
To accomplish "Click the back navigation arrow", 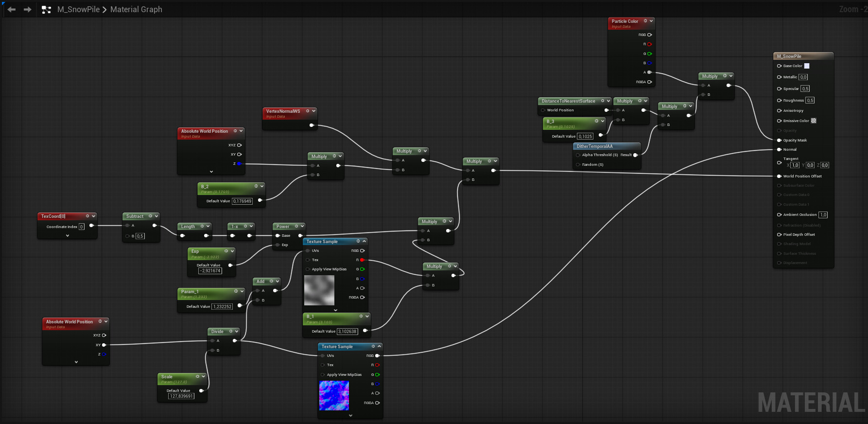I will coord(12,9).
